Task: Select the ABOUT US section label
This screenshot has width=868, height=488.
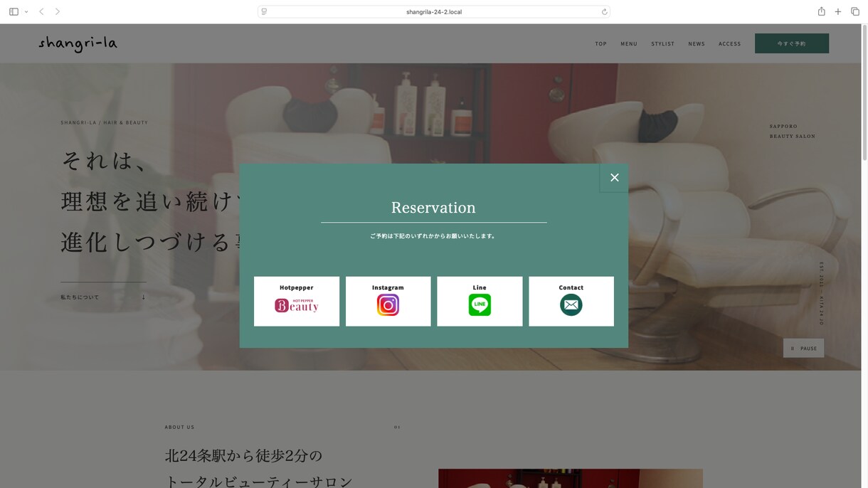Action: pos(179,427)
